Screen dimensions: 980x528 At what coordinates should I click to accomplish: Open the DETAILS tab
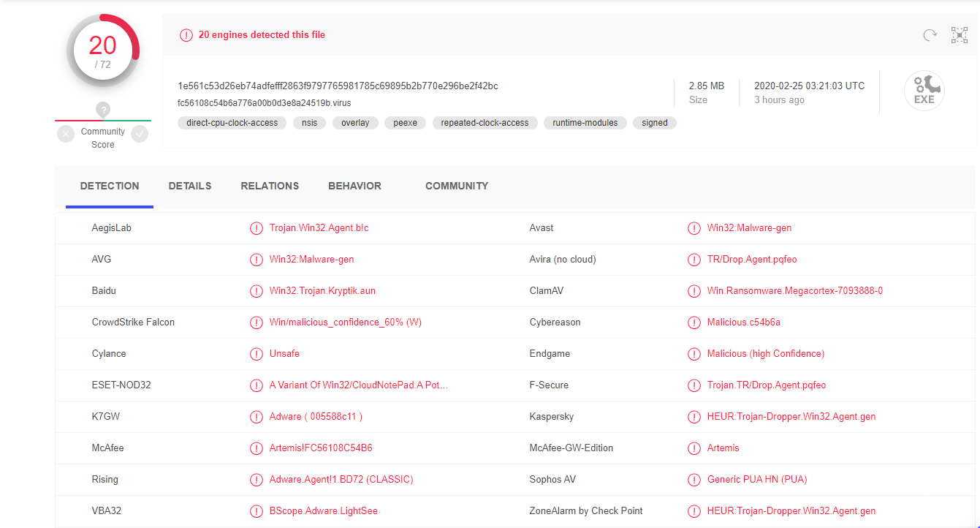tap(190, 186)
